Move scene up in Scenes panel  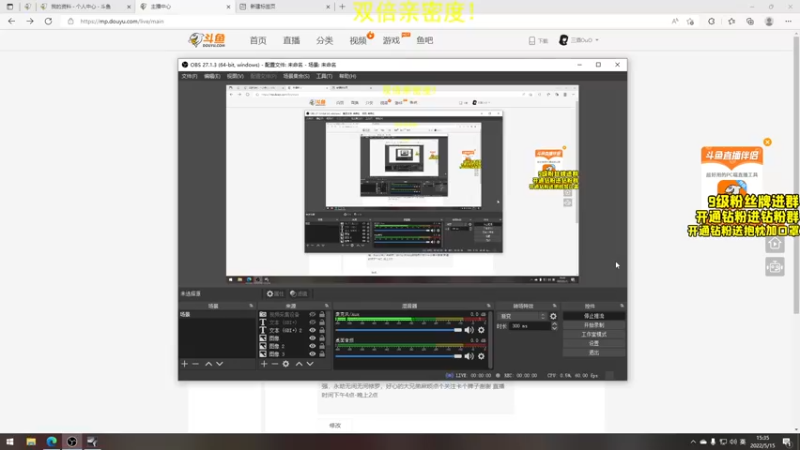tap(209, 364)
